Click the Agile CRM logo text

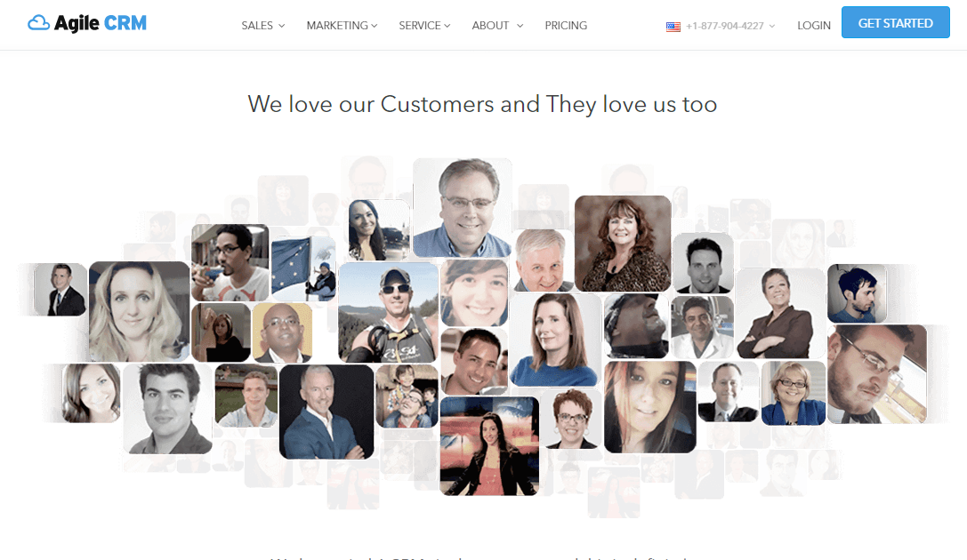click(101, 23)
